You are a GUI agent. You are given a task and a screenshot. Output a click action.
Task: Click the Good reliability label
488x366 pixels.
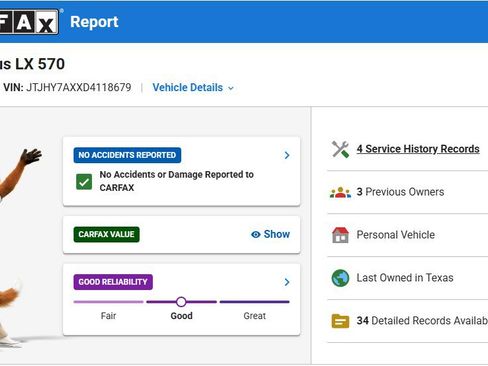182,316
